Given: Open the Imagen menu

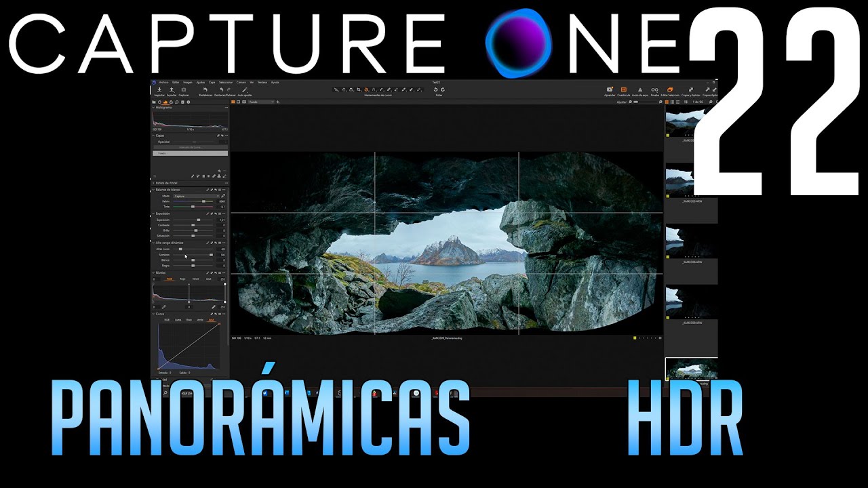Looking at the screenshot, I should (188, 82).
